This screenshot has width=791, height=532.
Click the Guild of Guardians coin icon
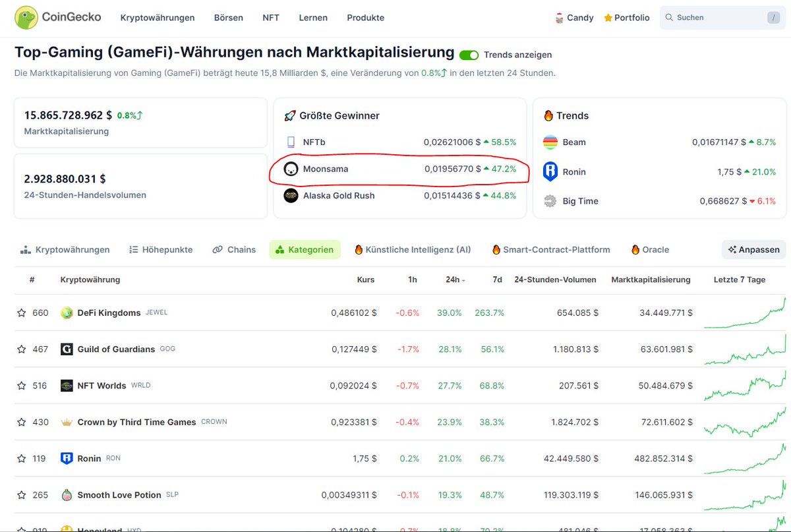(x=67, y=349)
